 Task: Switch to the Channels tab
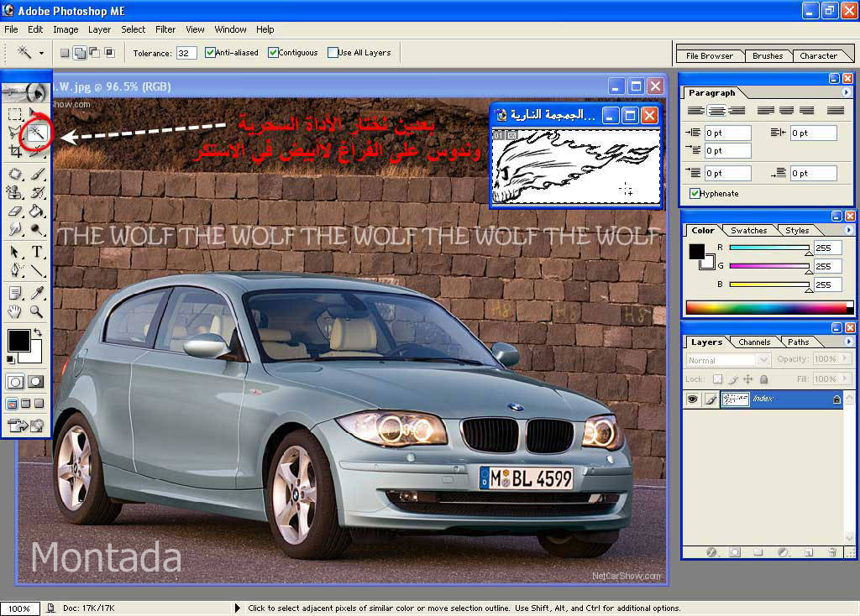click(754, 342)
